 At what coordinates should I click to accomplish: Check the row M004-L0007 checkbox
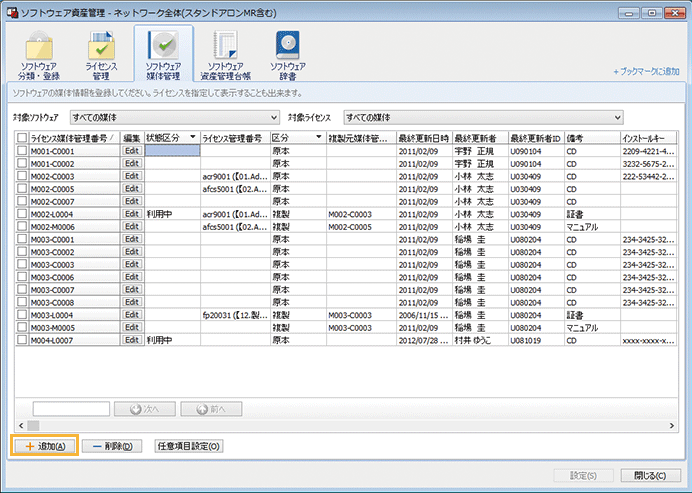coord(22,340)
